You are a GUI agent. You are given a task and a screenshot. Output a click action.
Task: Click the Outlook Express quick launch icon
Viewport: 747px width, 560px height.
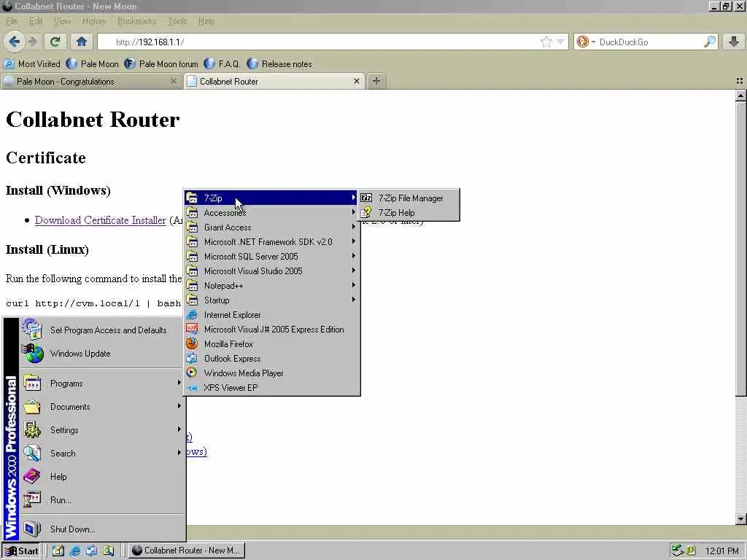point(91,551)
